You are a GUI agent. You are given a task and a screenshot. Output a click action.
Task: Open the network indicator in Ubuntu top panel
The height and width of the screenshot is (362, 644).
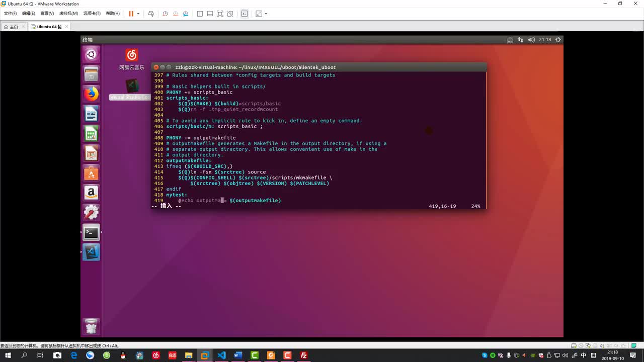tap(521, 40)
